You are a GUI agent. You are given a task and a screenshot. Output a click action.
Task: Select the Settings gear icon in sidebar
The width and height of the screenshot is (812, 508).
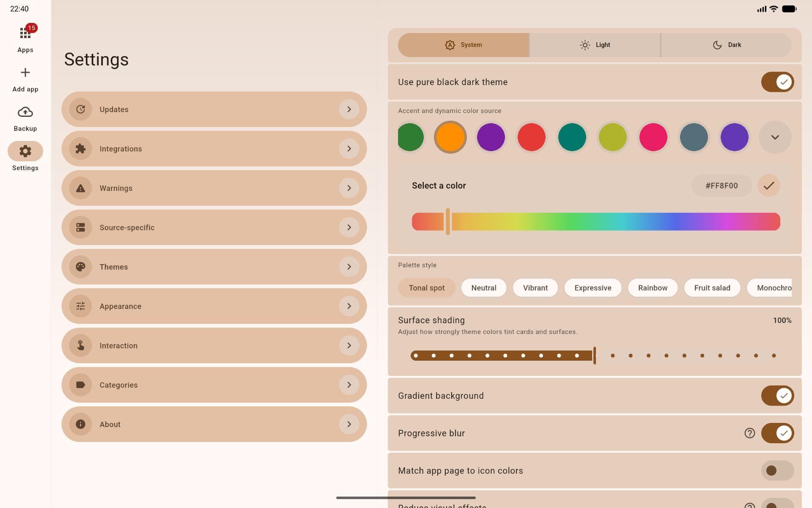[25, 151]
